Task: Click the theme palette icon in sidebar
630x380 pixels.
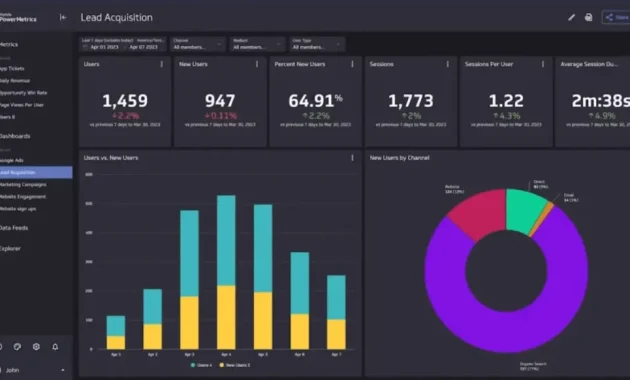Action: point(17,347)
